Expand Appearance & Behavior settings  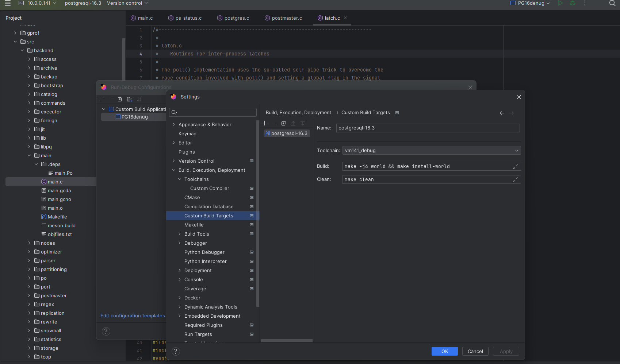(x=174, y=125)
